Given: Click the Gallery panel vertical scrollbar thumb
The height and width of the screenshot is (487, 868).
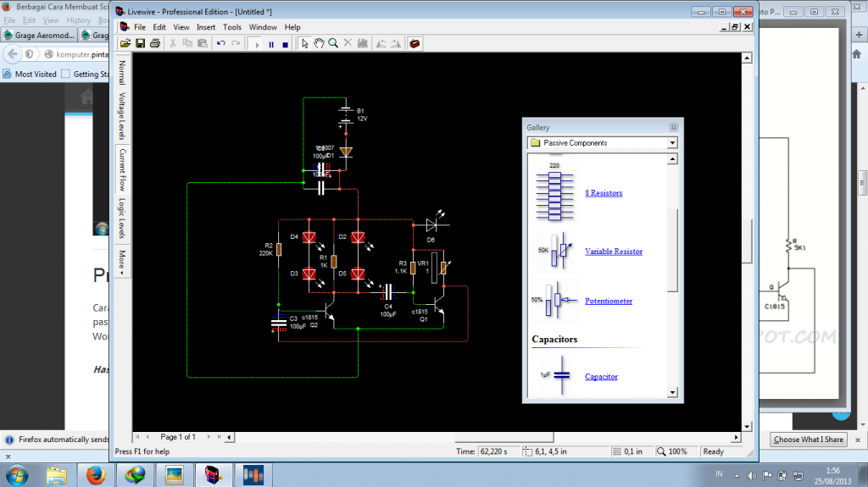Looking at the screenshot, I should pyautogui.click(x=672, y=250).
